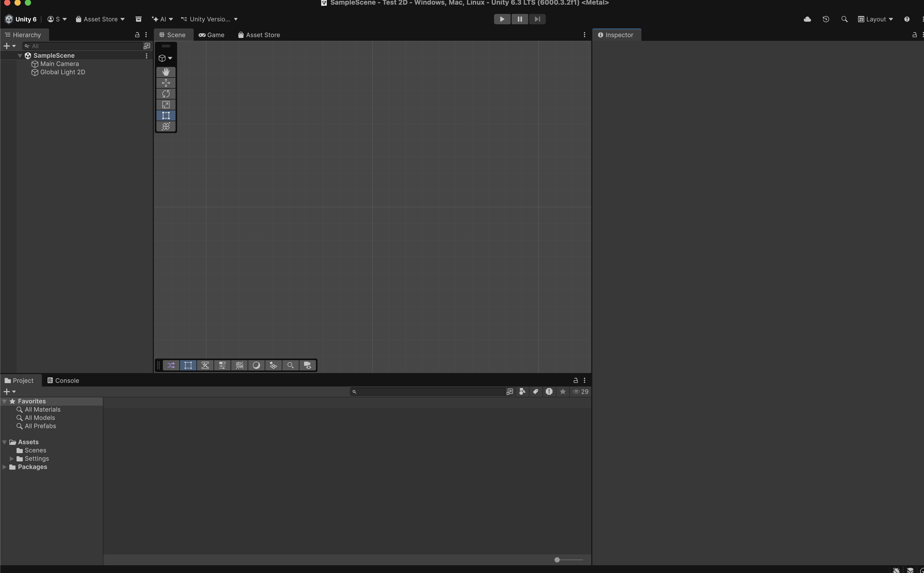
Task: Toggle hidden packages visibility showing 29
Action: tap(580, 392)
